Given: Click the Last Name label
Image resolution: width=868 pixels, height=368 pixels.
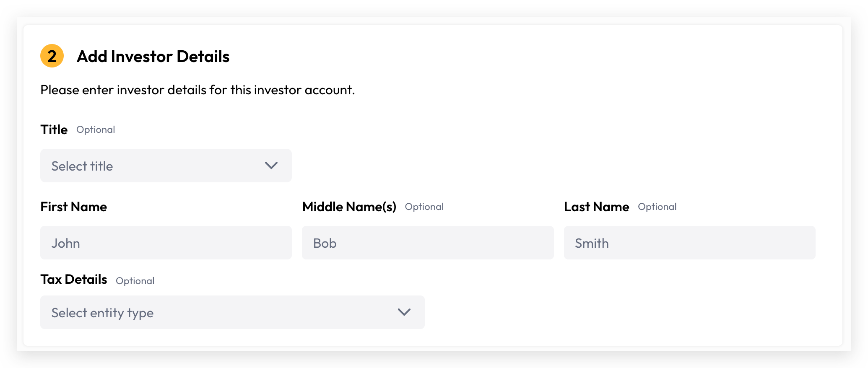Looking at the screenshot, I should (x=597, y=207).
